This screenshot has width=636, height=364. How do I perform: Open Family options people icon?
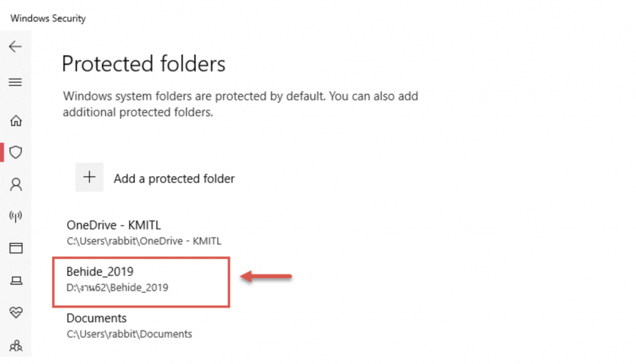16,345
